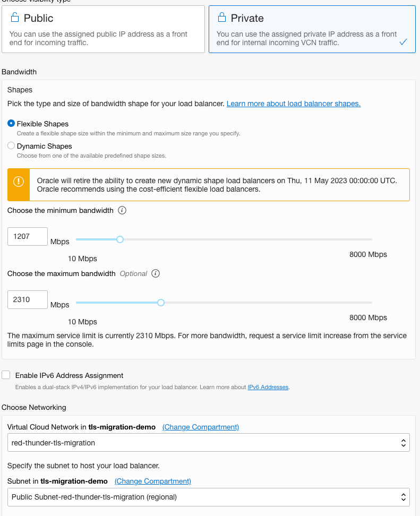Image resolution: width=420 pixels, height=516 pixels.
Task: Click the unlocked padlock icon on Public card
Action: tap(15, 18)
